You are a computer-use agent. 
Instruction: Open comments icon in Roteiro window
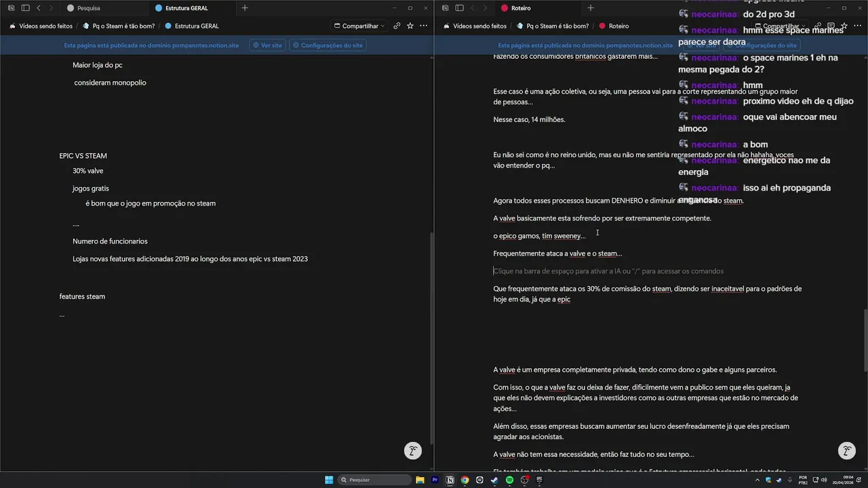pos(831,26)
